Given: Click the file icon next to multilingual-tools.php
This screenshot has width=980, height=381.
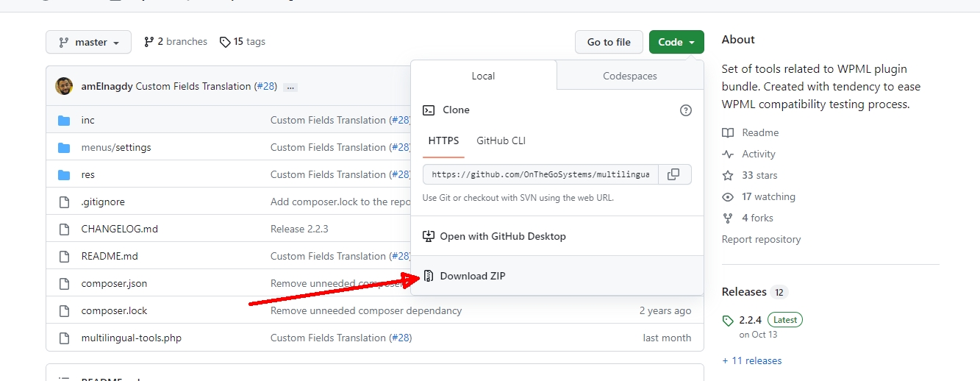Looking at the screenshot, I should point(64,338).
